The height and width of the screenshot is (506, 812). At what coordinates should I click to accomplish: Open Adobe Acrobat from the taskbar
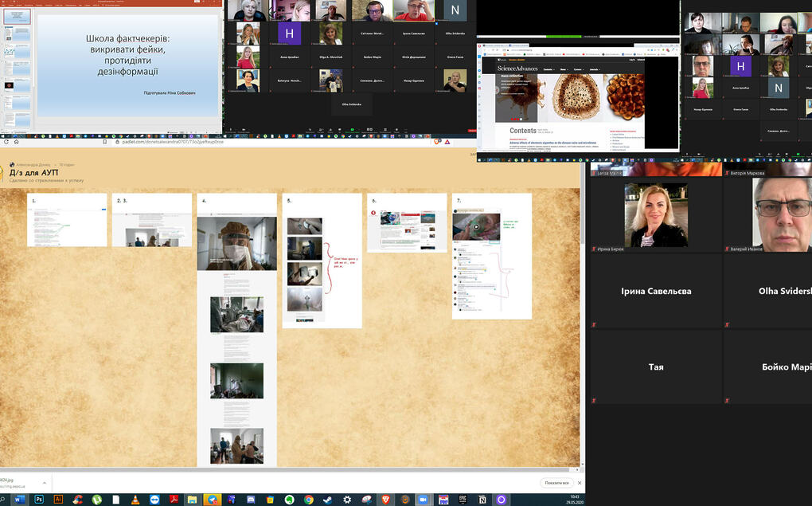point(174,500)
